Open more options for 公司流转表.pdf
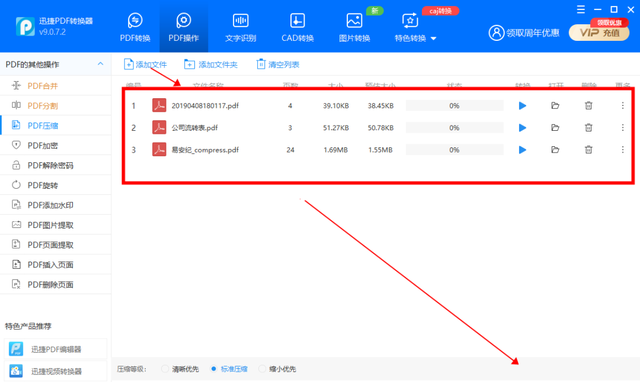 pos(623,128)
